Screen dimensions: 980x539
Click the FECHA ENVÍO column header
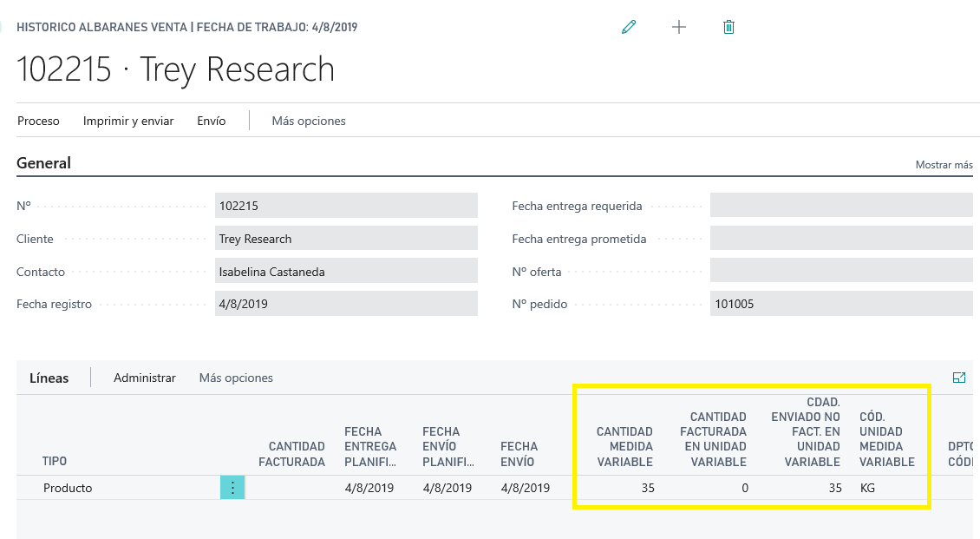[519, 454]
